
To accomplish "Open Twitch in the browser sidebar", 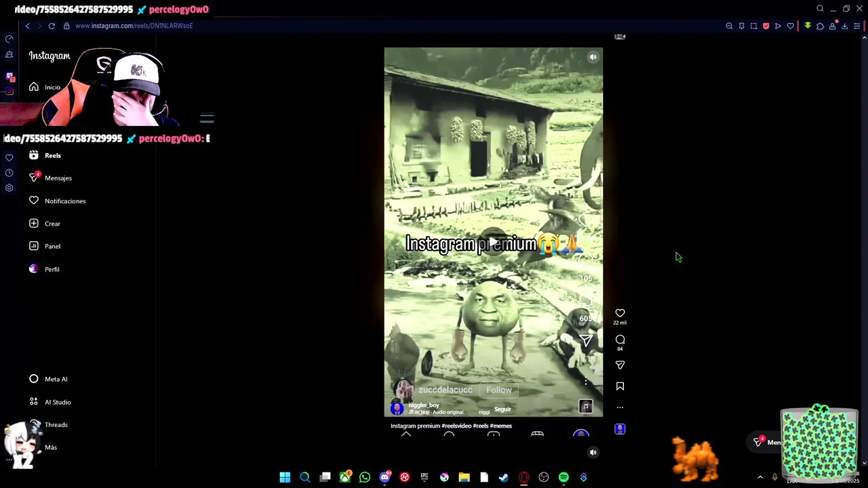I will tap(9, 77).
